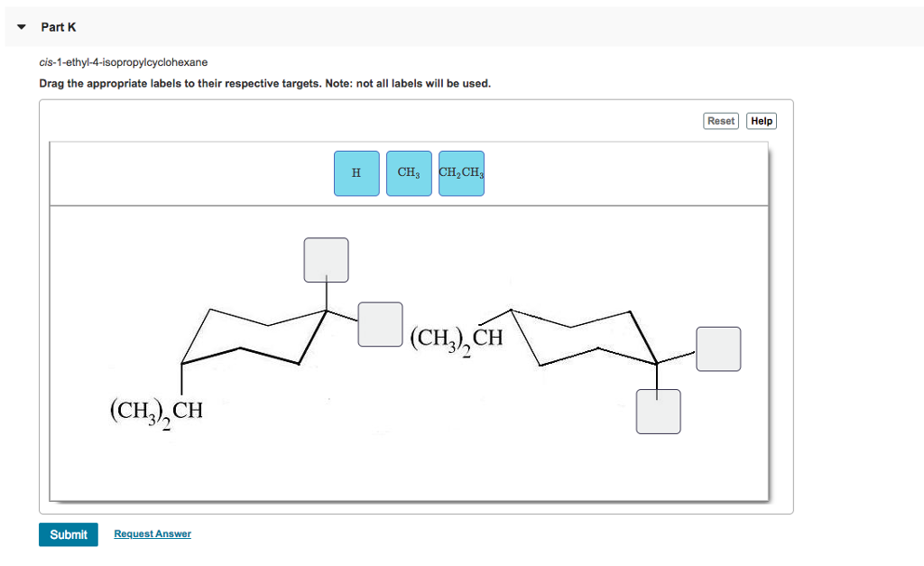Click the Request Answer link
This screenshot has height=566, width=924.
click(x=152, y=534)
